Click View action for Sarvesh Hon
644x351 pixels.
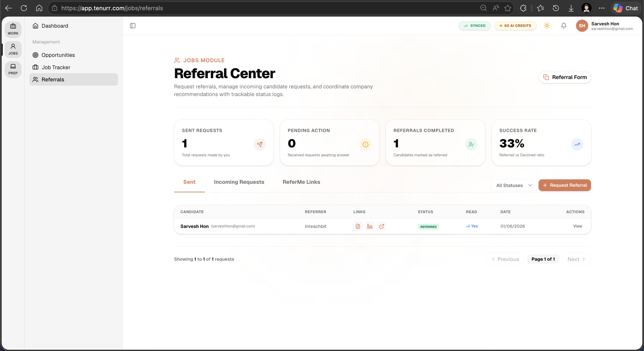[x=577, y=226]
